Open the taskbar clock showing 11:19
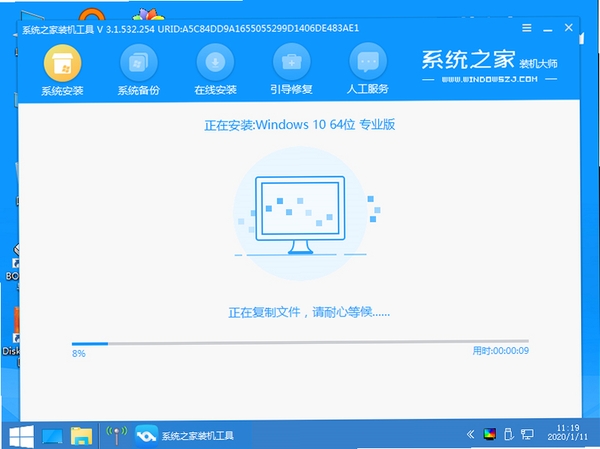This screenshot has height=449, width=600. click(x=567, y=433)
